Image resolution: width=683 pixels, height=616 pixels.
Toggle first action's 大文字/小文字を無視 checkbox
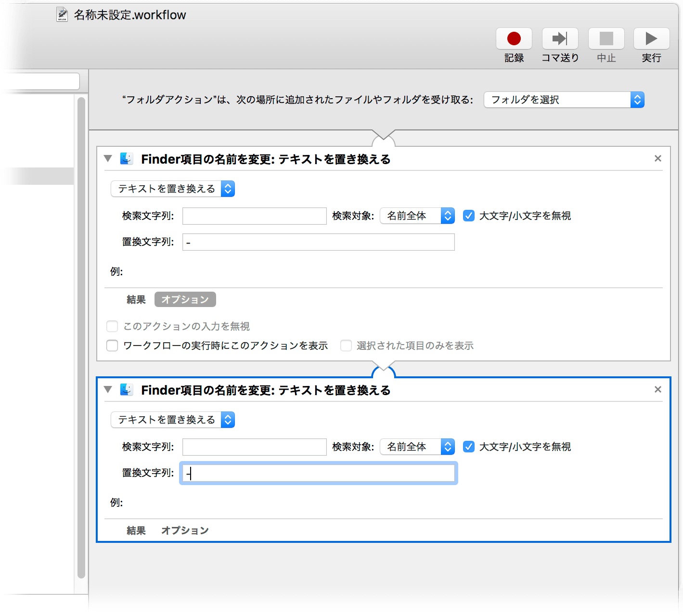(x=468, y=216)
